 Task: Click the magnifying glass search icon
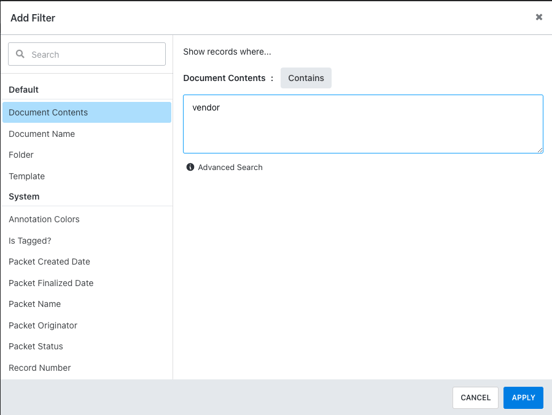coord(20,54)
